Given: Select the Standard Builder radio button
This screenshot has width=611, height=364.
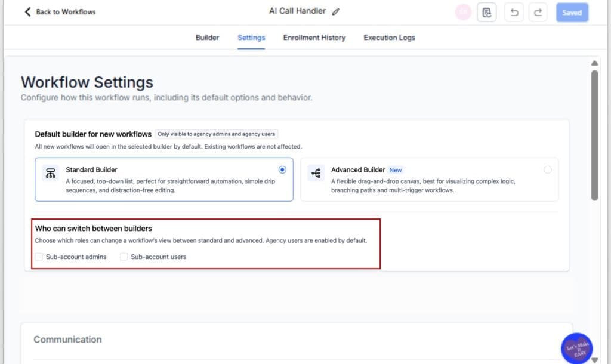Looking at the screenshot, I should (x=282, y=169).
